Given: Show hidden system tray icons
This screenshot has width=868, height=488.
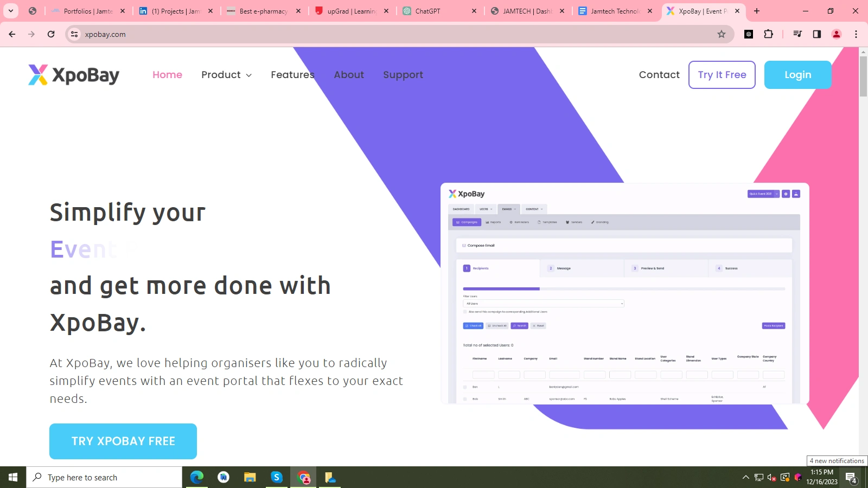Looking at the screenshot, I should 746,478.
